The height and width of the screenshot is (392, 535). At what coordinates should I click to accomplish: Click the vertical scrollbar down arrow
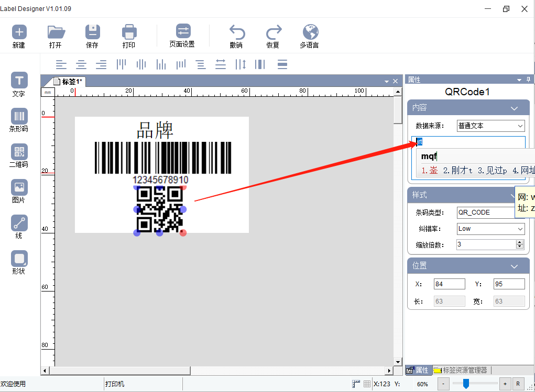pos(398,362)
